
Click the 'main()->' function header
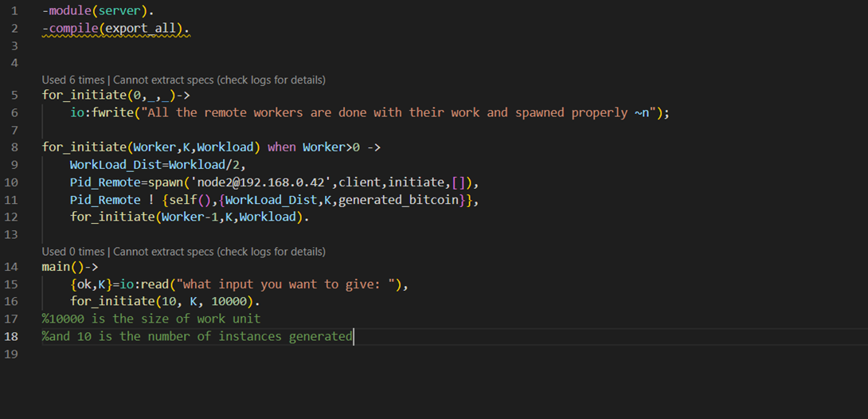tap(70, 267)
